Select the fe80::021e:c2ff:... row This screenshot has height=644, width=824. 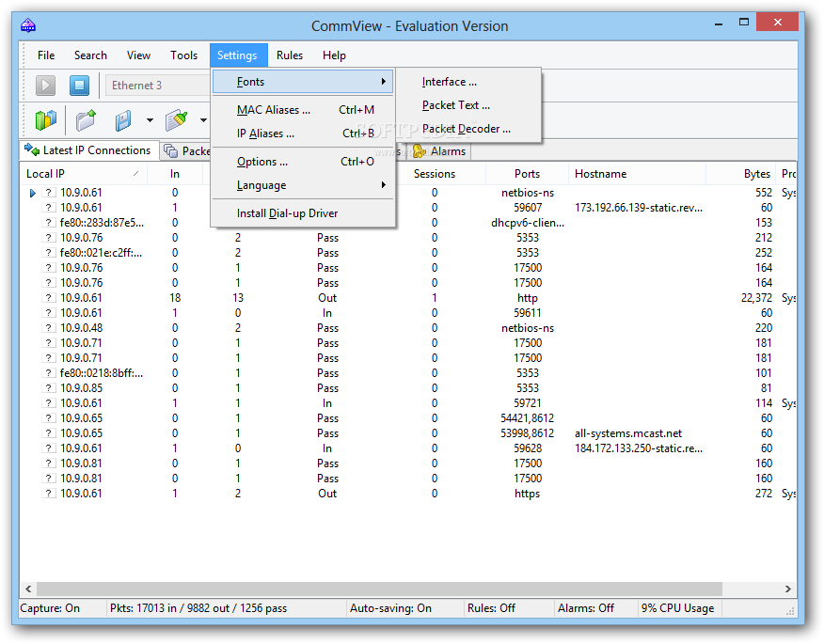tap(409, 253)
